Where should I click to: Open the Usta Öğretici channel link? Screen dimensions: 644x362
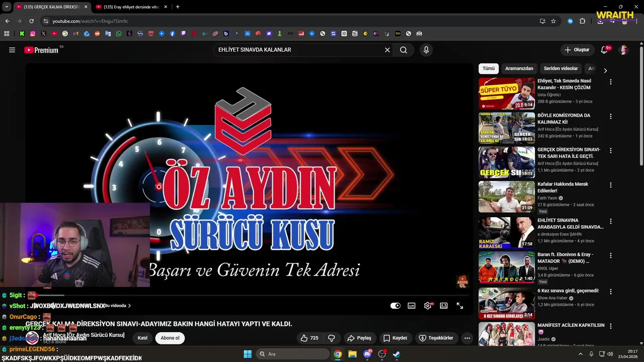549,95
